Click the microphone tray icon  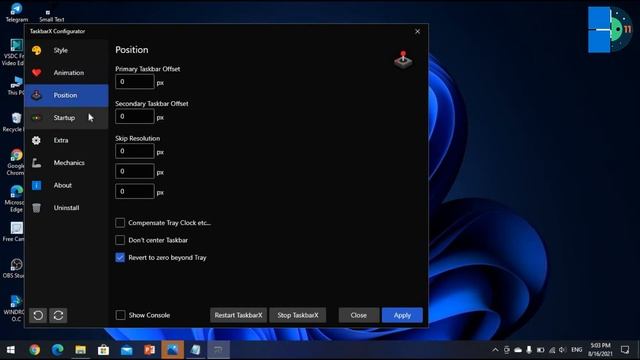(x=529, y=350)
